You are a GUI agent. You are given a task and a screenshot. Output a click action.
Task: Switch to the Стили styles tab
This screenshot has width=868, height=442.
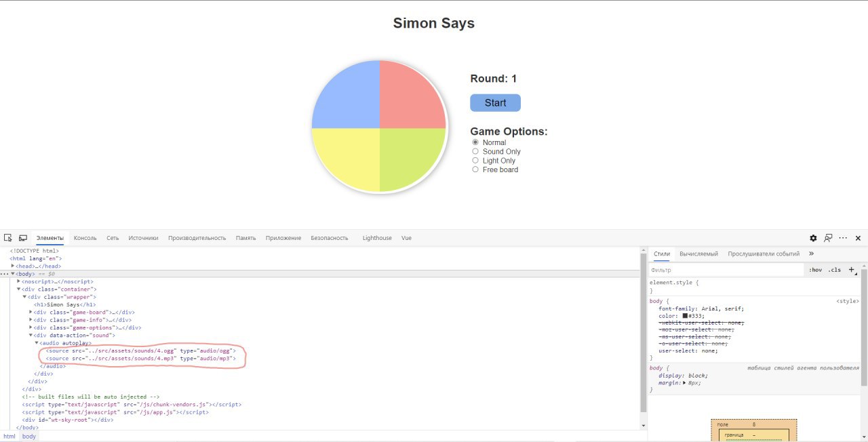coord(661,254)
